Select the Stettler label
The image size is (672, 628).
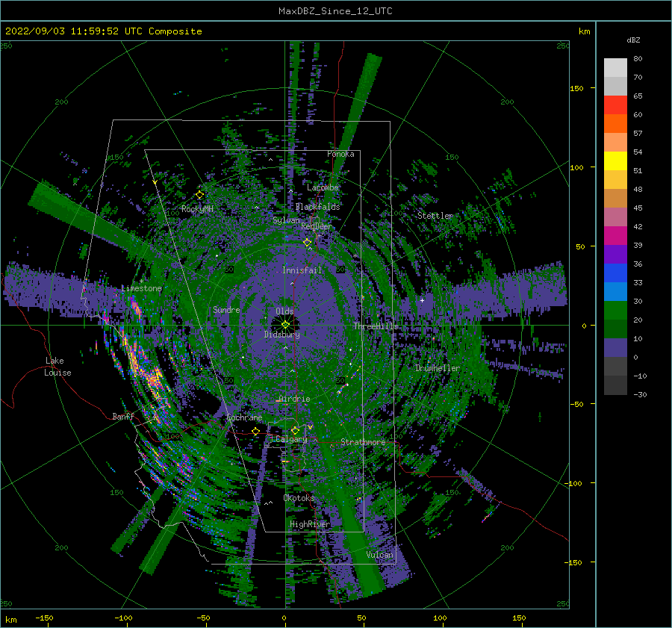click(435, 216)
